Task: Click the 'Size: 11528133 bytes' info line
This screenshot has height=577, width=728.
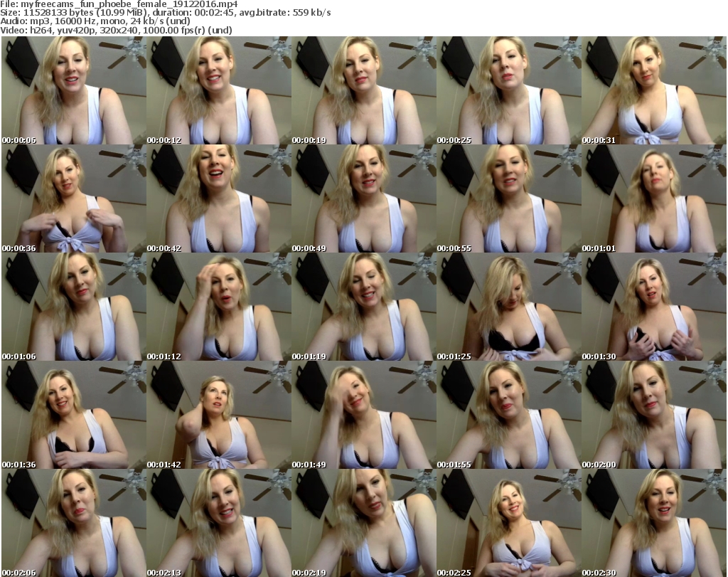Action: (165, 13)
